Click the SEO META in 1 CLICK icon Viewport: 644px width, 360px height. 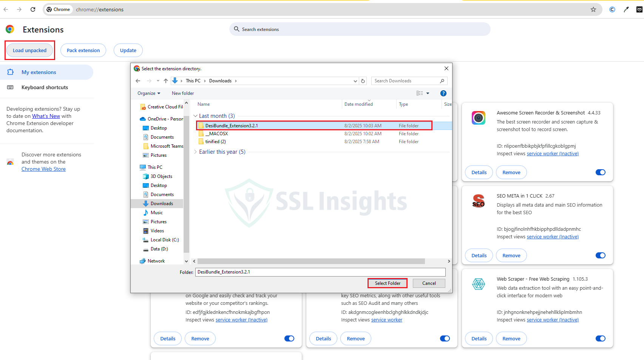coord(479,201)
